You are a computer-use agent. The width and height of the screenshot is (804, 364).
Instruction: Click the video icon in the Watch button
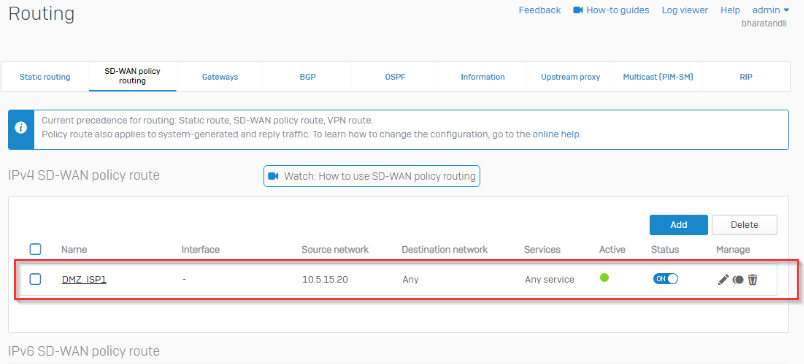pos(273,176)
